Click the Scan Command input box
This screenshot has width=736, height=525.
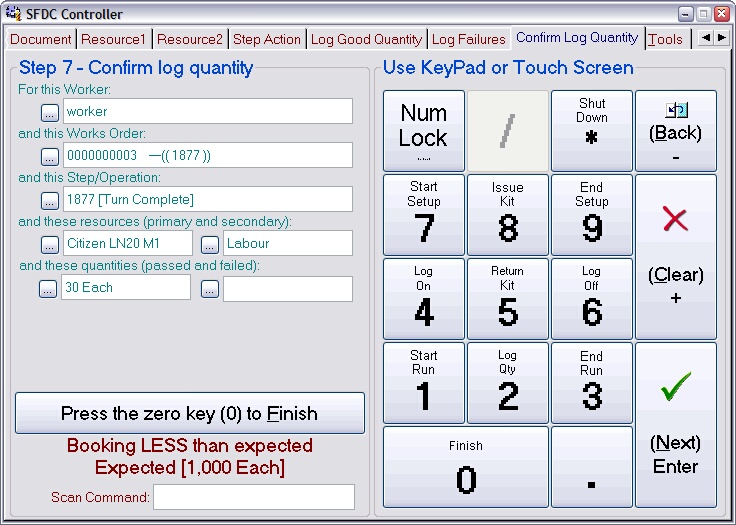point(254,497)
